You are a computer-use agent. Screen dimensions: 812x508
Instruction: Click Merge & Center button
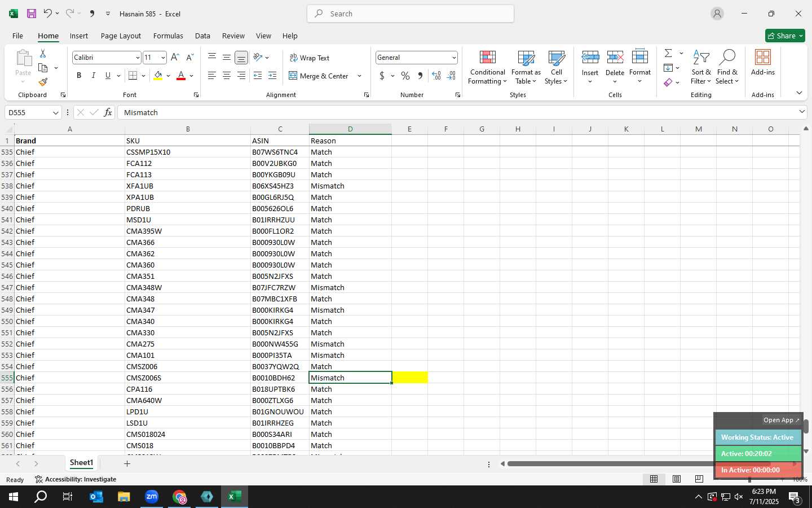pyautogui.click(x=320, y=76)
